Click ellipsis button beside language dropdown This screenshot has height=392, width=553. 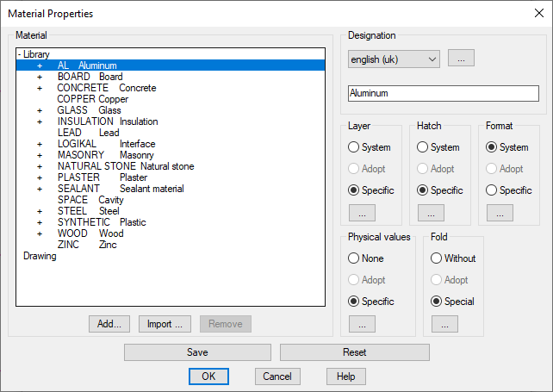(461, 59)
